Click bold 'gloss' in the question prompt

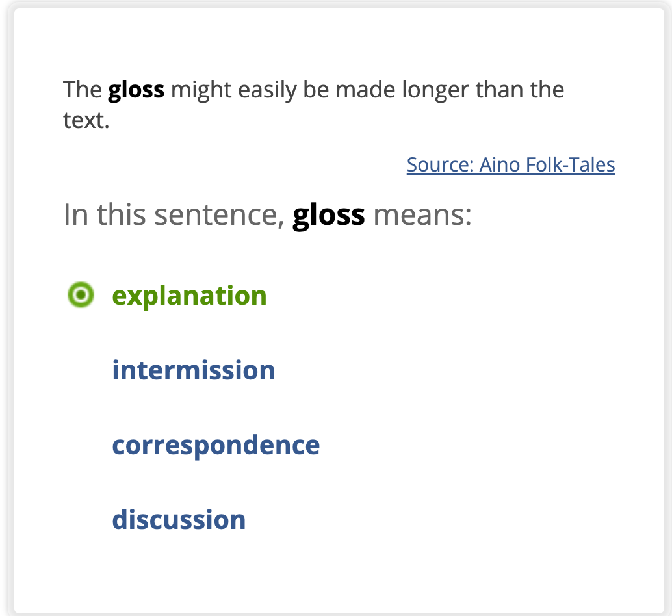[329, 215]
